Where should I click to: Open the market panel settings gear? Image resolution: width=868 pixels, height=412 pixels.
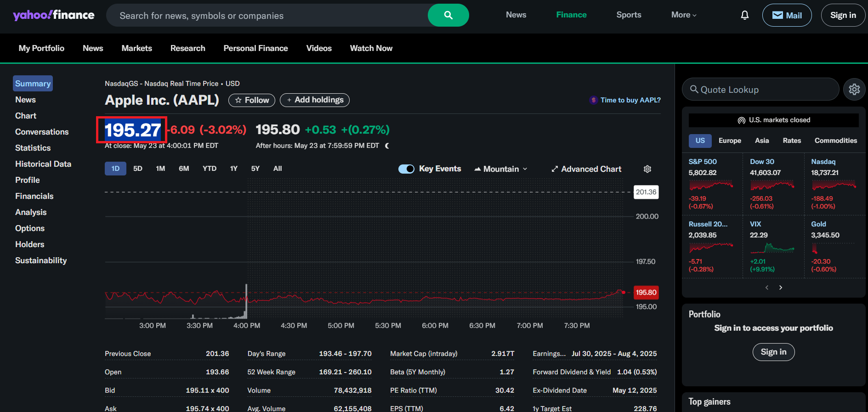(x=854, y=89)
